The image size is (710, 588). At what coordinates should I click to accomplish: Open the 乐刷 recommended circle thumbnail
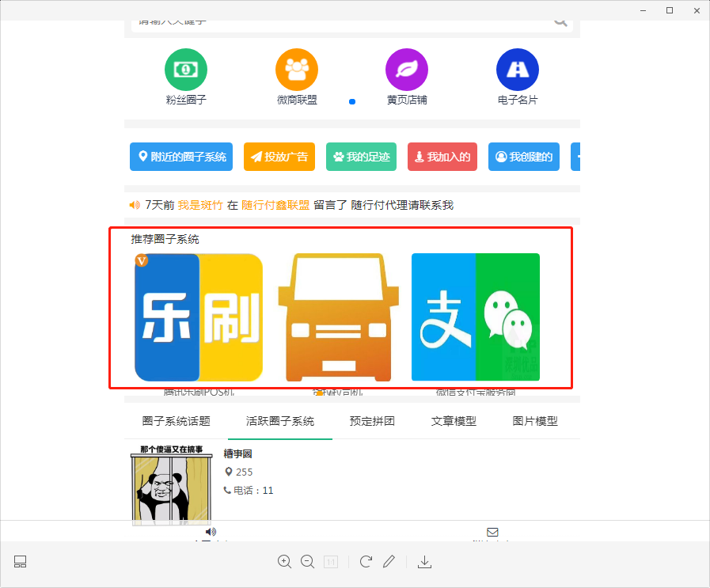tap(199, 317)
